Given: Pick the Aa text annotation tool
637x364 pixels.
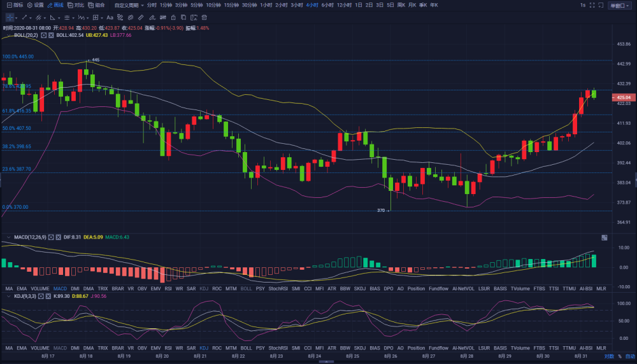Looking at the screenshot, I should coord(110,17).
